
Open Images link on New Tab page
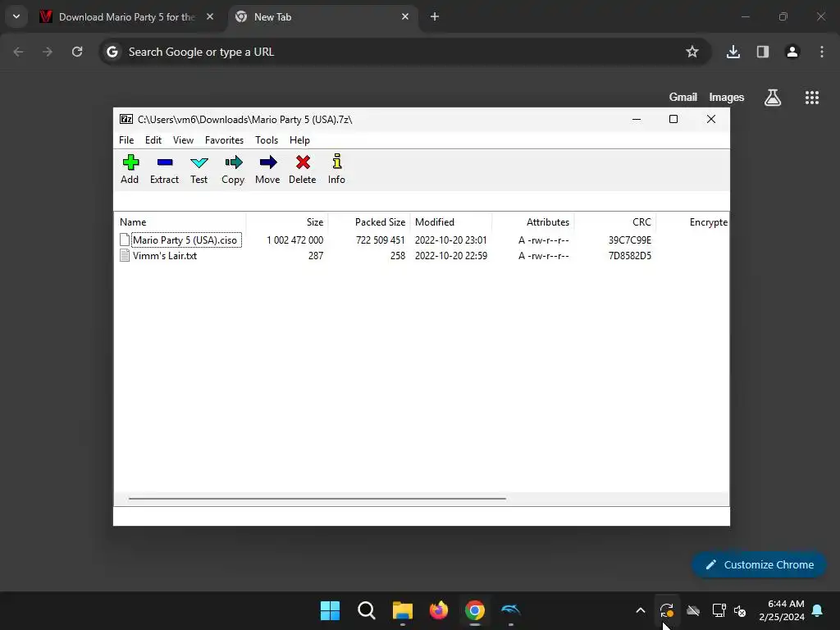(x=727, y=97)
